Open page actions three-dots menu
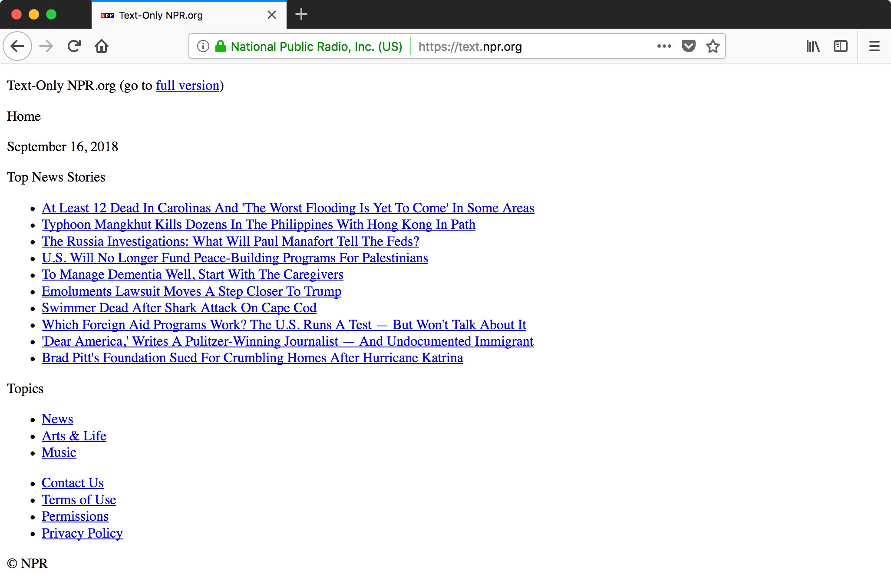The width and height of the screenshot is (891, 588). (664, 46)
